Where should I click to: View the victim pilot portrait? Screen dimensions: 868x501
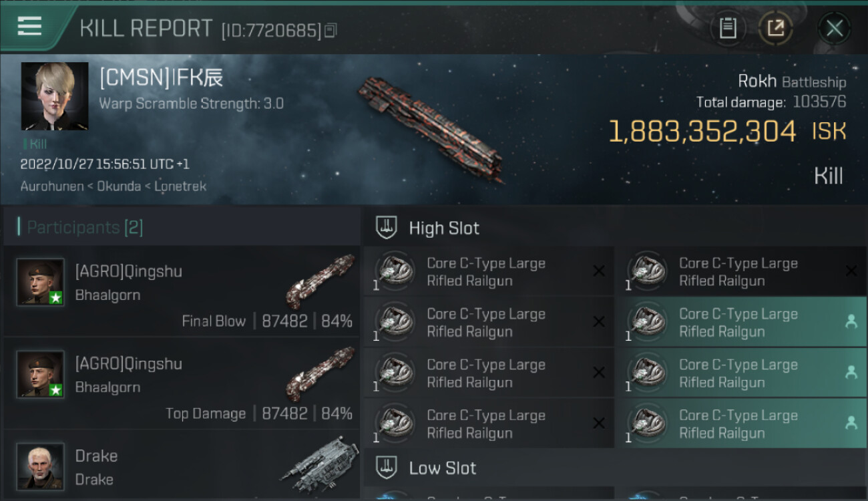pyautogui.click(x=55, y=96)
